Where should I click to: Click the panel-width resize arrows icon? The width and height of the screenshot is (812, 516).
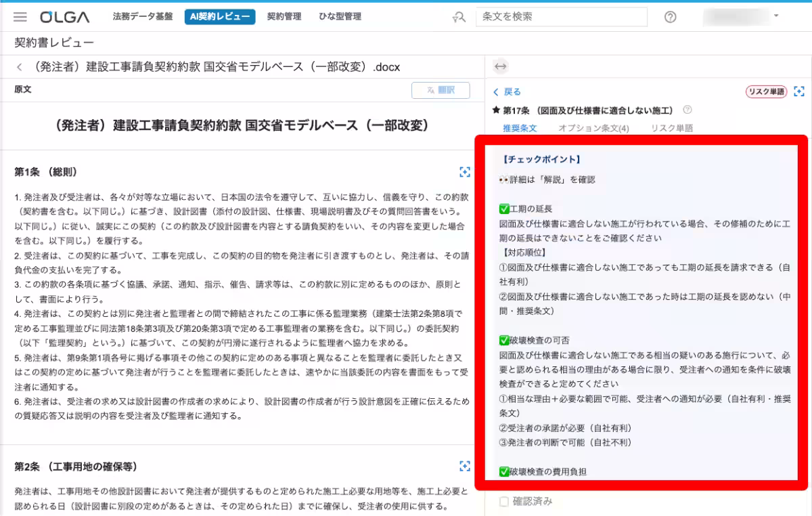pyautogui.click(x=501, y=66)
